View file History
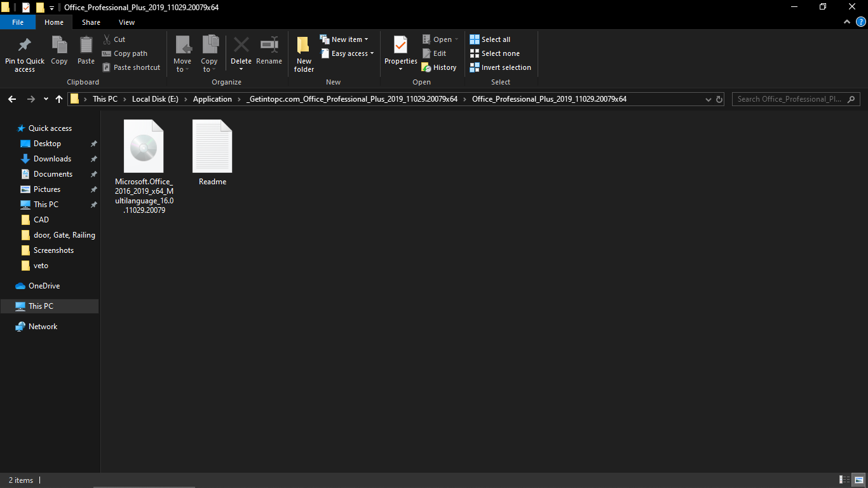Viewport: 868px width, 488px height. (x=439, y=67)
